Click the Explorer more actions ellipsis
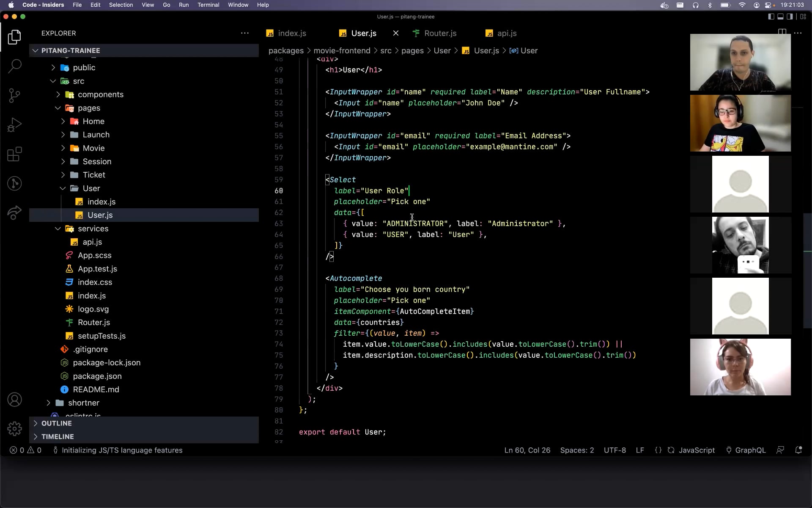 (244, 33)
